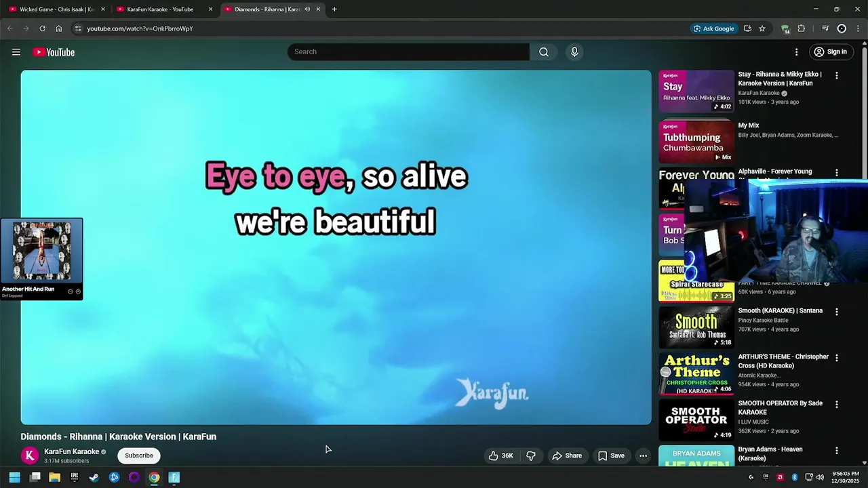868x488 pixels.
Task: Open the Chrome profile avatar
Action: [842, 28]
